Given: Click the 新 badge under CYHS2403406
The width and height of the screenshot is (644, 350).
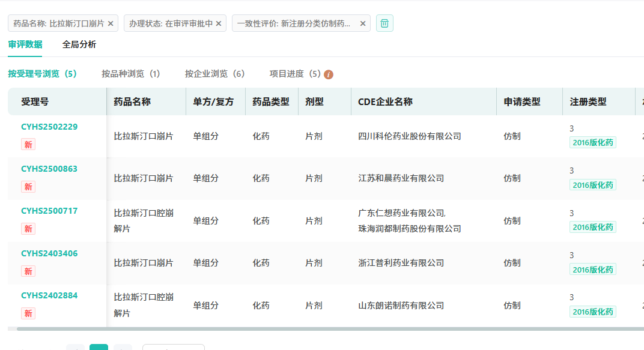Looking at the screenshot, I should (28, 271).
